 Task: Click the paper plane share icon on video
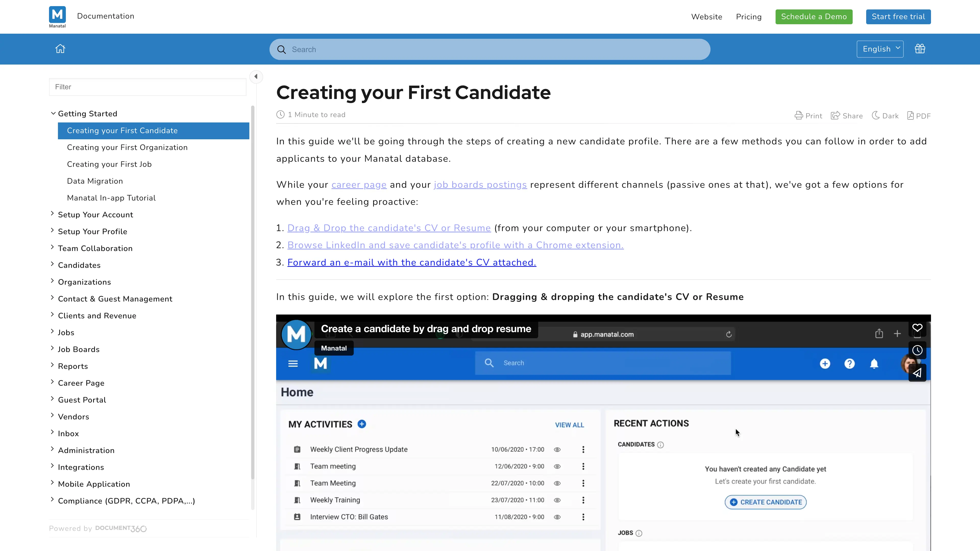click(x=917, y=373)
